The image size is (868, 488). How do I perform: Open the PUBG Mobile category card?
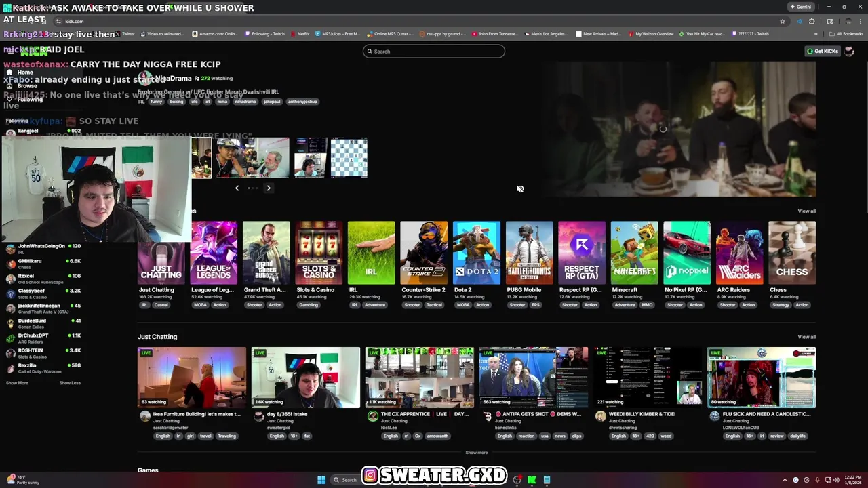pos(529,253)
